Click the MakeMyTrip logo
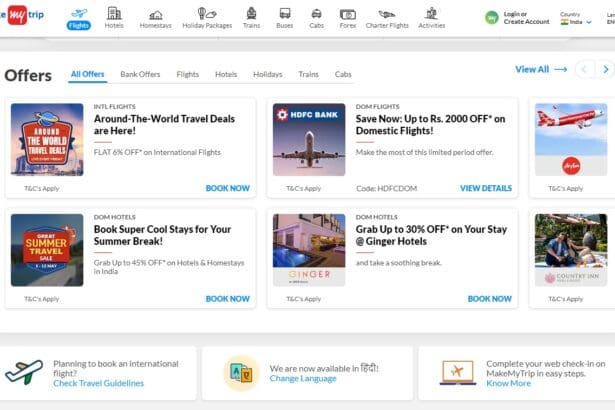The image size is (615, 410). [x=23, y=15]
